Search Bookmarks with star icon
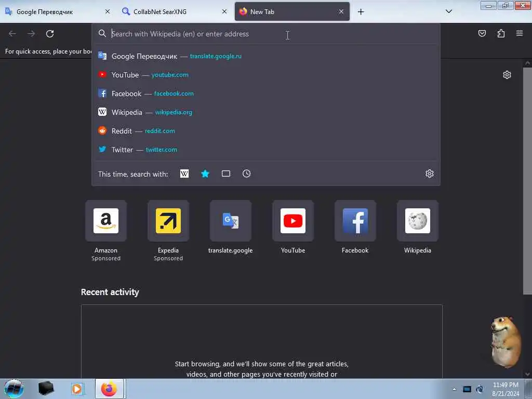532x399 pixels. (x=205, y=174)
